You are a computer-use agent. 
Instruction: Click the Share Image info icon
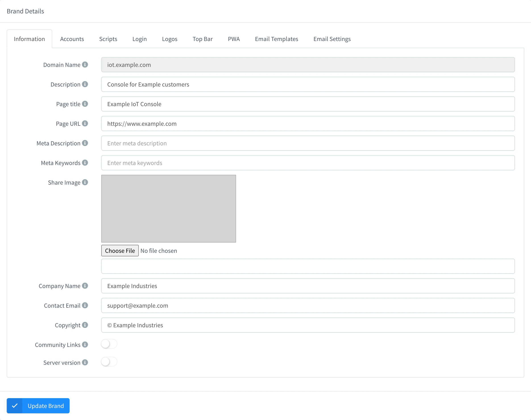[x=85, y=182]
